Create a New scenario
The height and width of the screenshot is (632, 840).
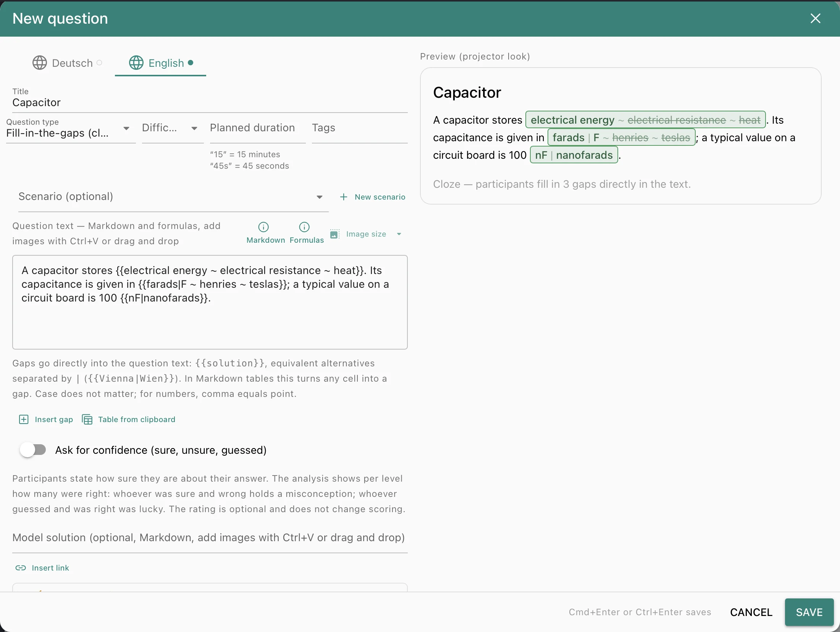[x=373, y=197]
